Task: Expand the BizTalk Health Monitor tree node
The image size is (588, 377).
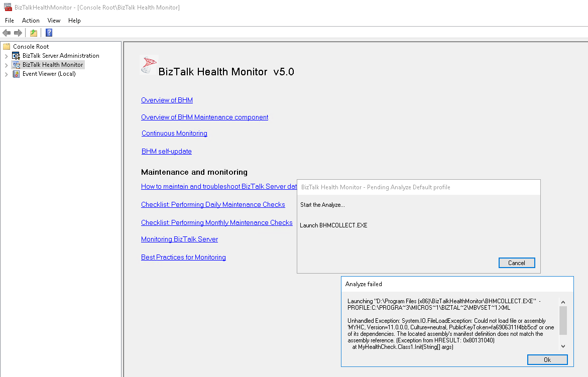Action: click(x=6, y=65)
